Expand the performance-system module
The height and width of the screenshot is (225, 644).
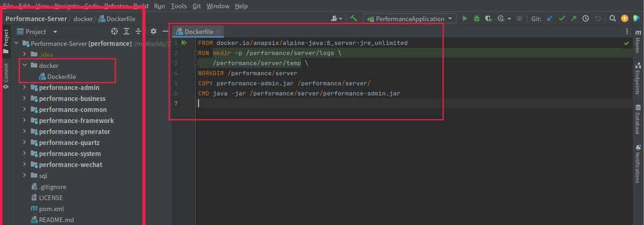tap(25, 154)
